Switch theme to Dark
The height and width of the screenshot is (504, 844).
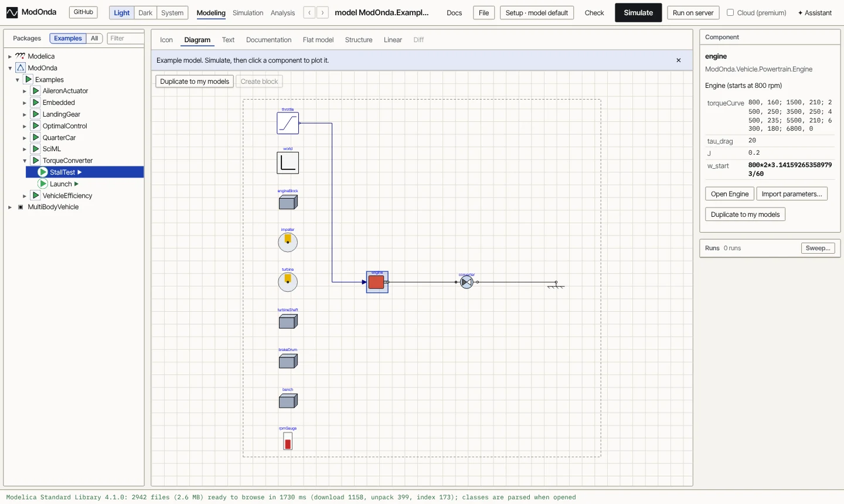click(145, 12)
